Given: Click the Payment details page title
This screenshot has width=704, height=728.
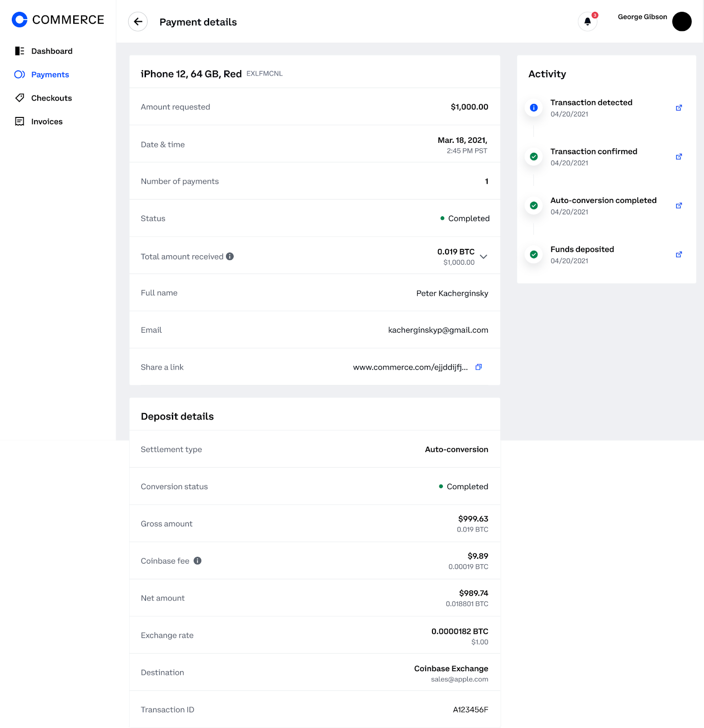Looking at the screenshot, I should point(198,22).
